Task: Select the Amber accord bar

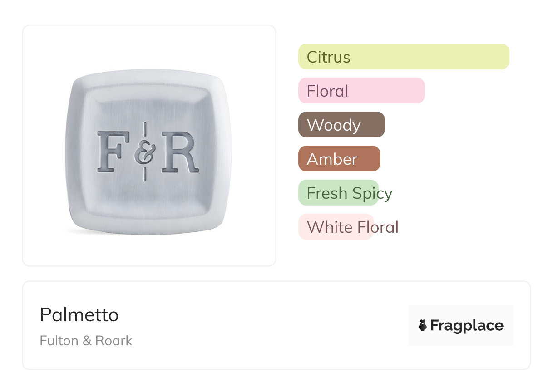Action: [339, 159]
